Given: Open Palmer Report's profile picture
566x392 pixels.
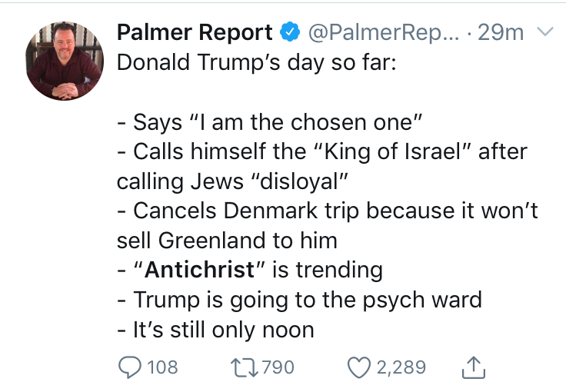Looking at the screenshot, I should tap(65, 61).
